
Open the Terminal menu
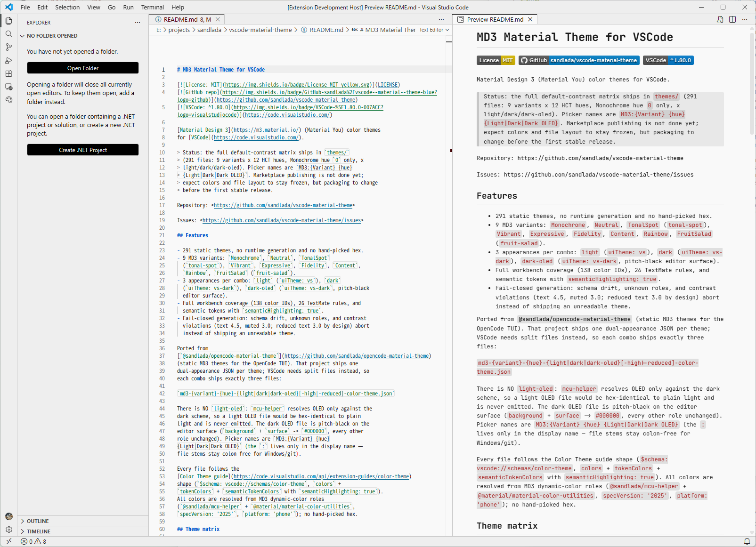pos(153,7)
